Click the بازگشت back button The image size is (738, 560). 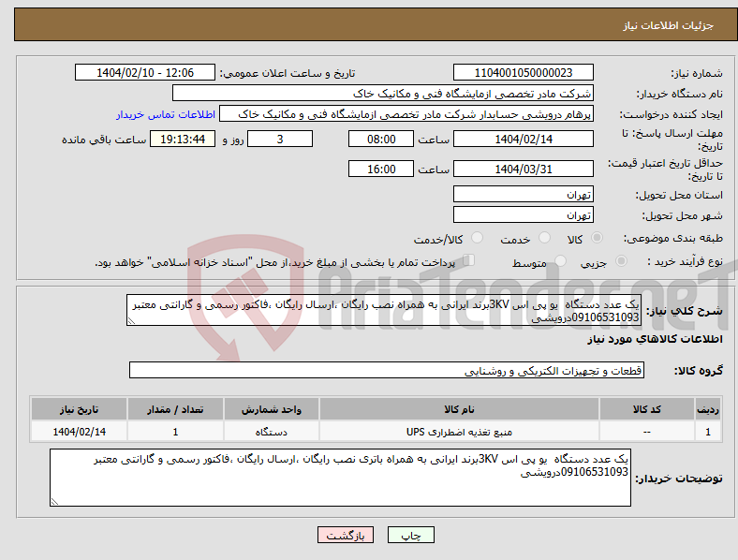(346, 535)
